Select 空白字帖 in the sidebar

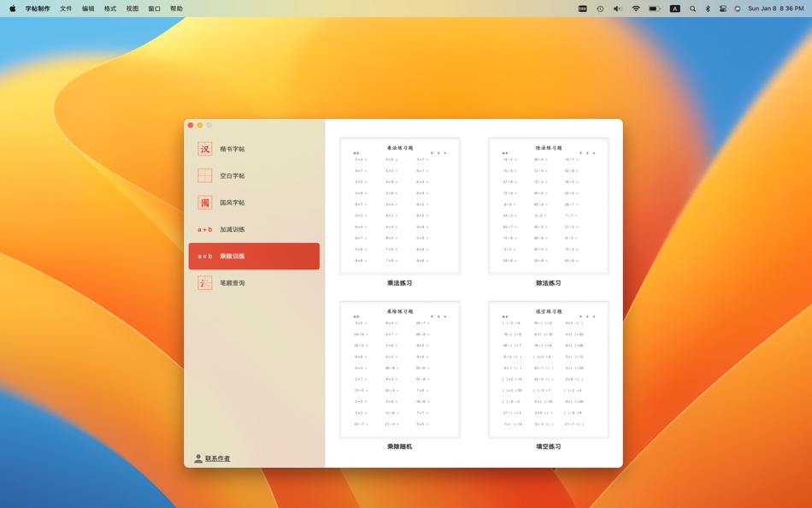click(x=254, y=175)
